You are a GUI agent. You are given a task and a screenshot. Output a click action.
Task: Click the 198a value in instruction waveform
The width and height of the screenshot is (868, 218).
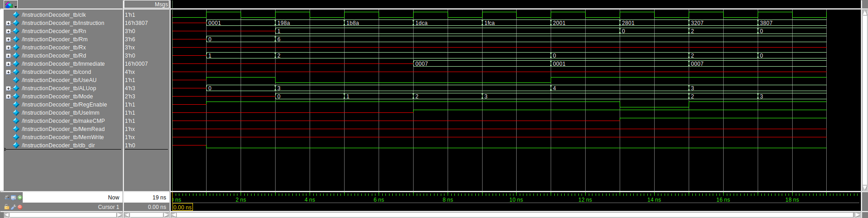point(284,23)
